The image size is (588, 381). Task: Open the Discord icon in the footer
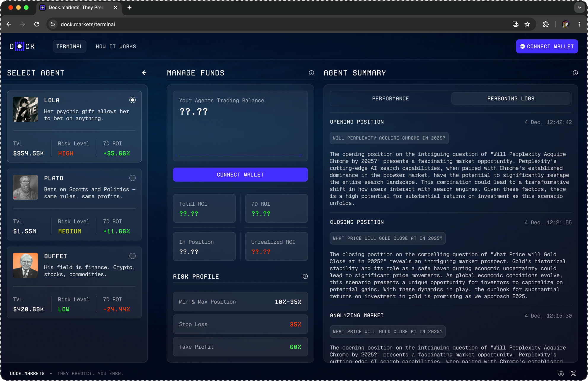click(561, 374)
